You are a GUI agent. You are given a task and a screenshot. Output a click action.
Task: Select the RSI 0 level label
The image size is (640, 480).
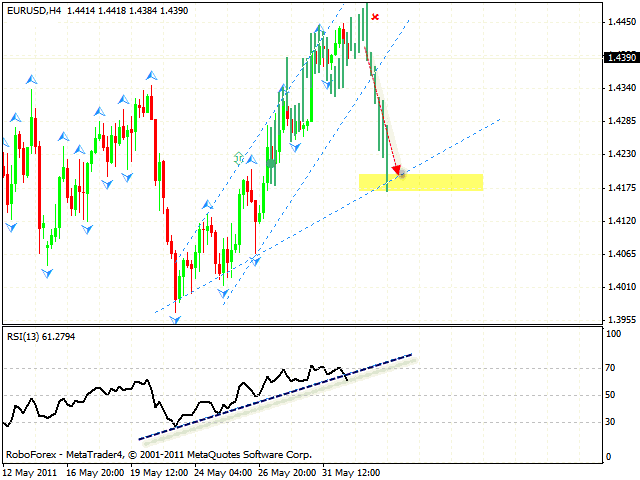(x=609, y=457)
